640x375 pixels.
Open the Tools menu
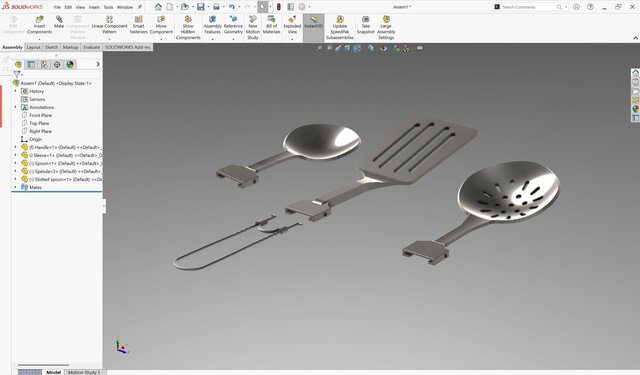click(x=108, y=7)
